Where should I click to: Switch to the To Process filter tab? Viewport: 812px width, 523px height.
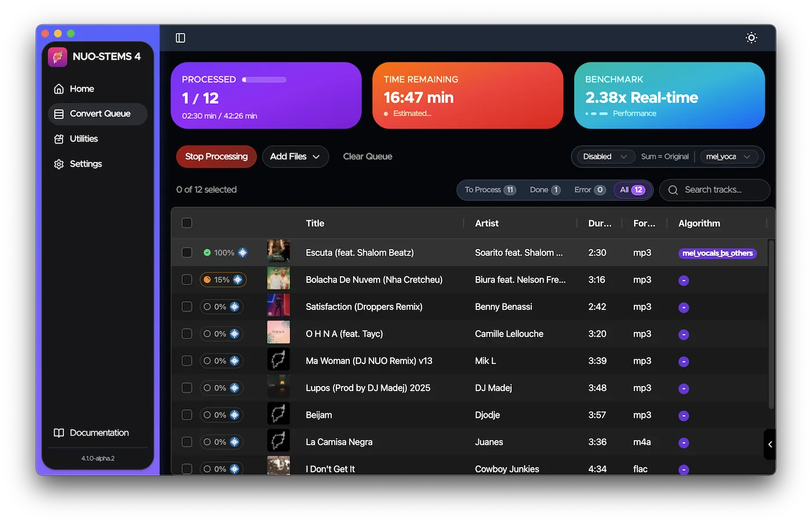tap(490, 190)
